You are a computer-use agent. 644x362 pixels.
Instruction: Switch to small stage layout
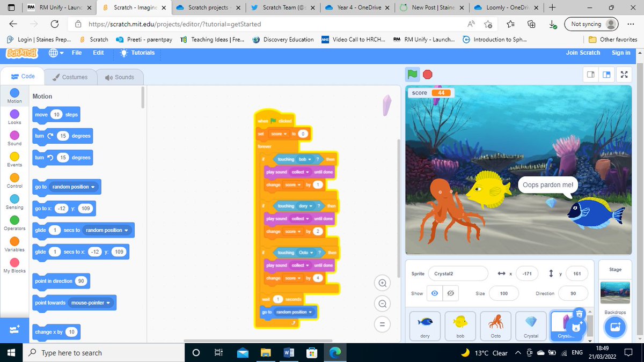pyautogui.click(x=591, y=75)
